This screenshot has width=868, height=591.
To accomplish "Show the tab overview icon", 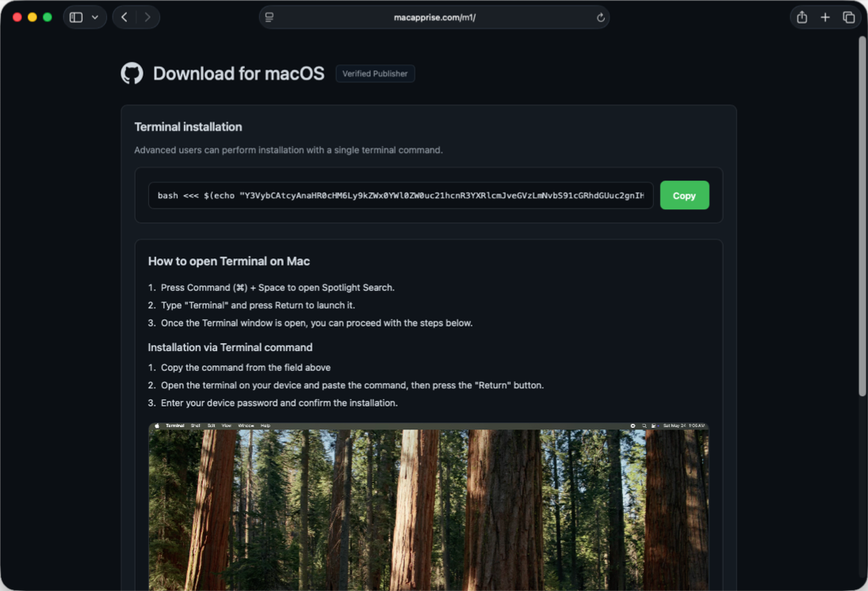I will 849,17.
